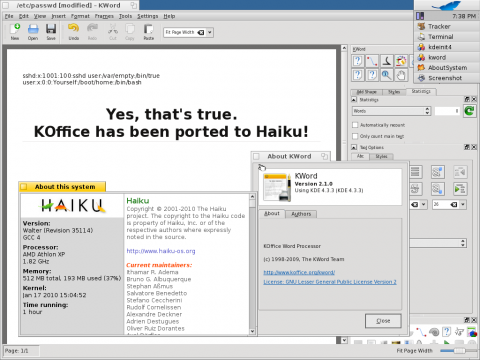The image size is (480, 360).
Task: Select the magnifier zoom tool in toolbox
Action: click(x=387, y=75)
